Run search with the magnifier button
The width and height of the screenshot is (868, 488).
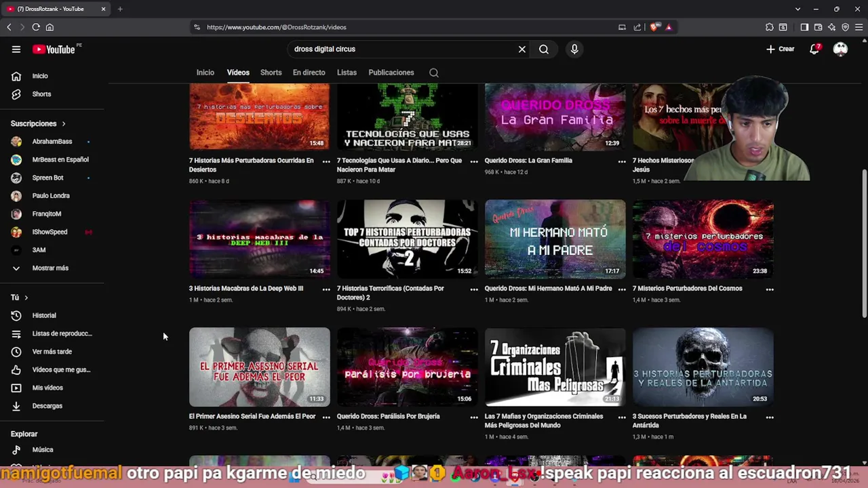coord(544,49)
